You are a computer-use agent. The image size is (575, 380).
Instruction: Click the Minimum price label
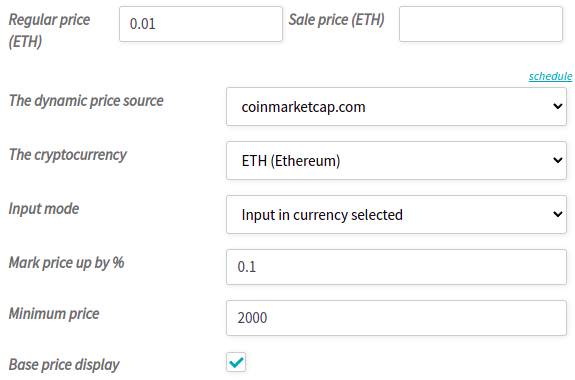pyautogui.click(x=54, y=314)
